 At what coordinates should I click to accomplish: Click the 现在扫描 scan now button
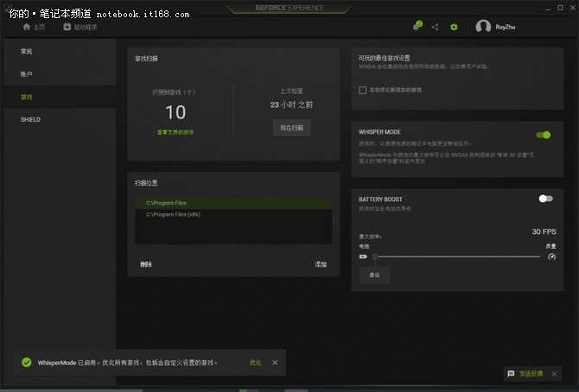[291, 128]
